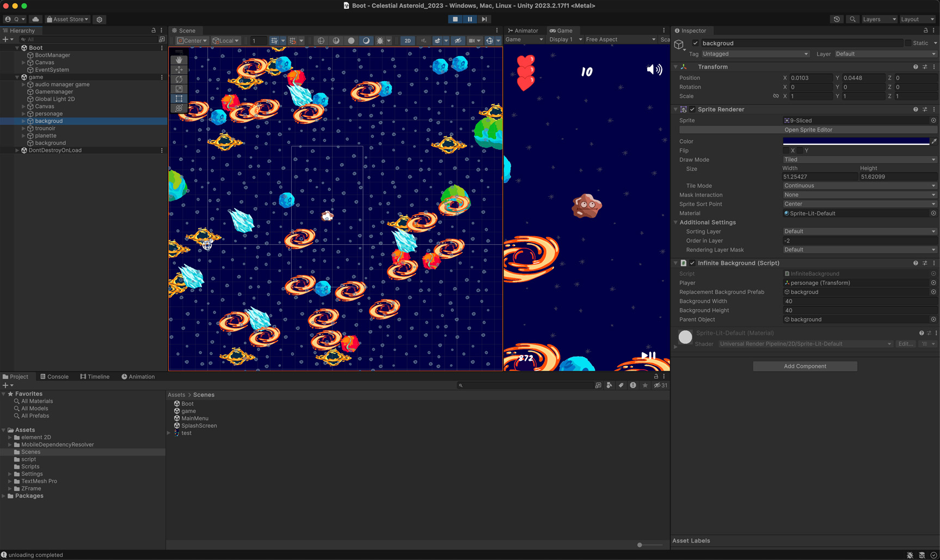Open Free Aspect dropdown in Game view

620,39
